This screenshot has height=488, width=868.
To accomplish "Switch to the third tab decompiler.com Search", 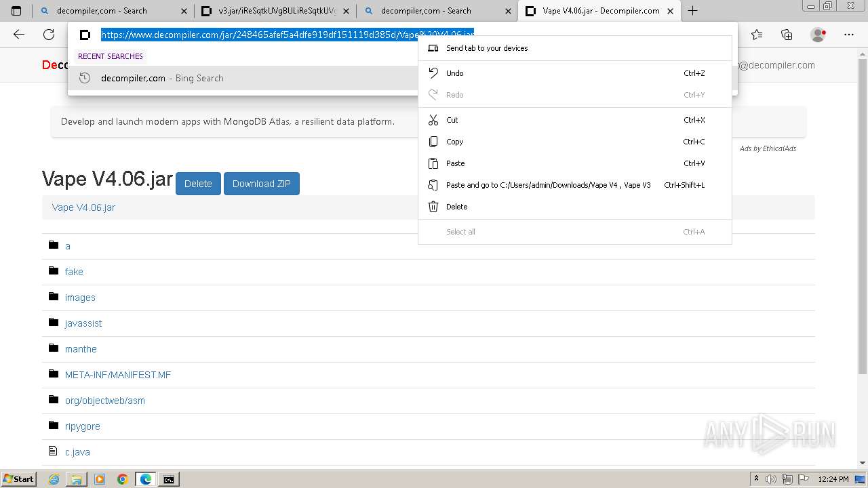I will [437, 11].
